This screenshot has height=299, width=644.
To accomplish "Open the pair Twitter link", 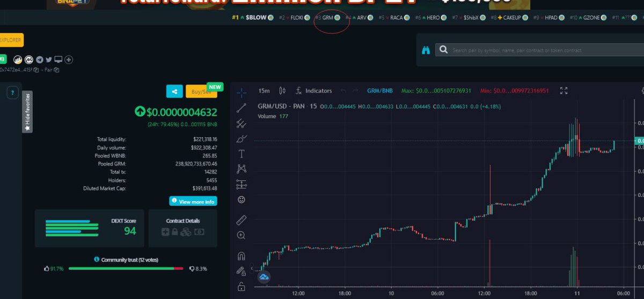I will [49, 59].
